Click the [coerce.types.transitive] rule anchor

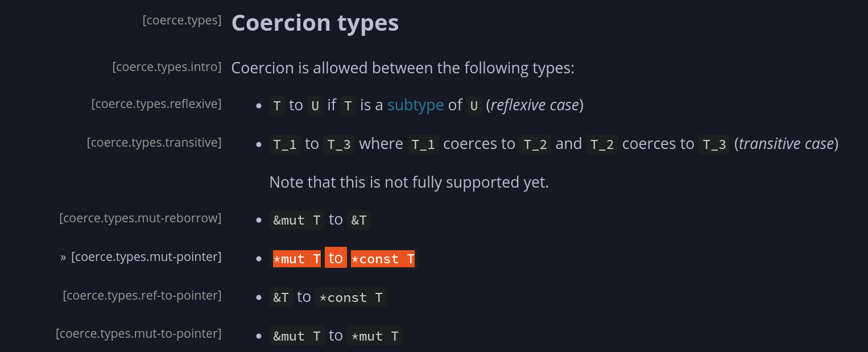click(x=154, y=142)
